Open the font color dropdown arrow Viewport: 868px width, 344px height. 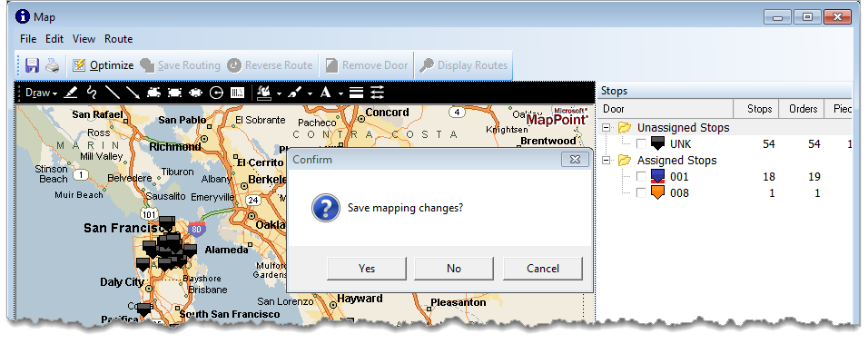click(340, 93)
